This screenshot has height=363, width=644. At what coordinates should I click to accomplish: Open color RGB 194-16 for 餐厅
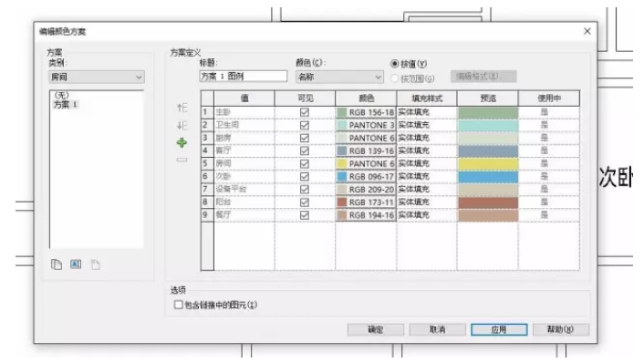pyautogui.click(x=366, y=215)
